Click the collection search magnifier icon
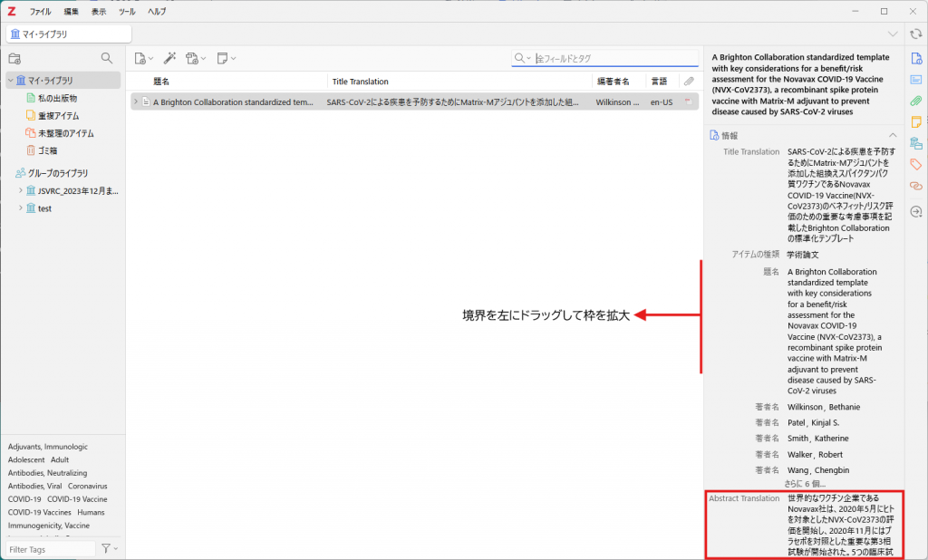 tap(107, 58)
